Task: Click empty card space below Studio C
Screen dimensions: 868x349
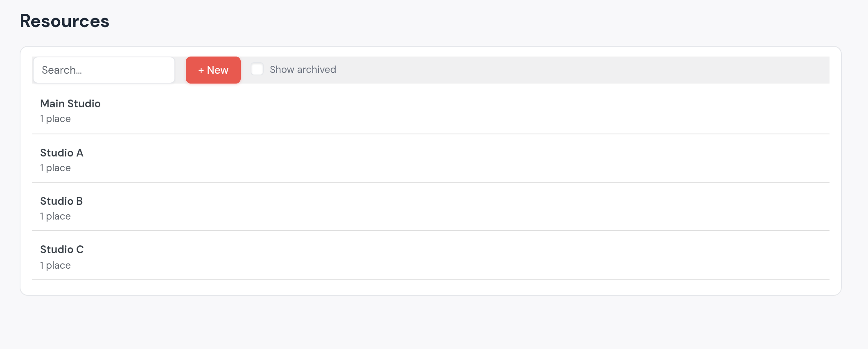Action: point(431,288)
